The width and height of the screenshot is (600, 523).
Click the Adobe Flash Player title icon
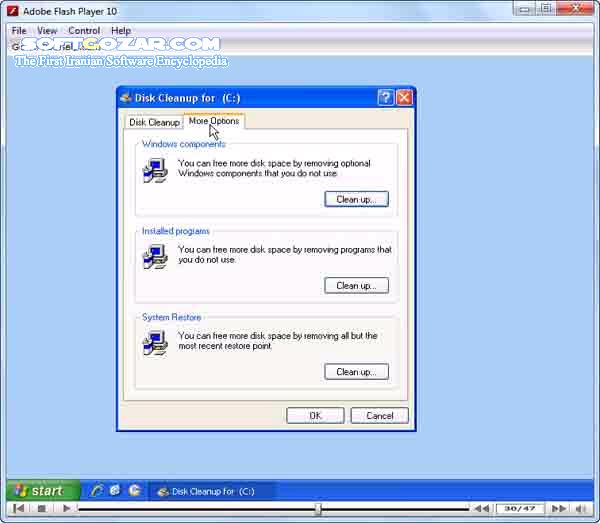tap(13, 11)
